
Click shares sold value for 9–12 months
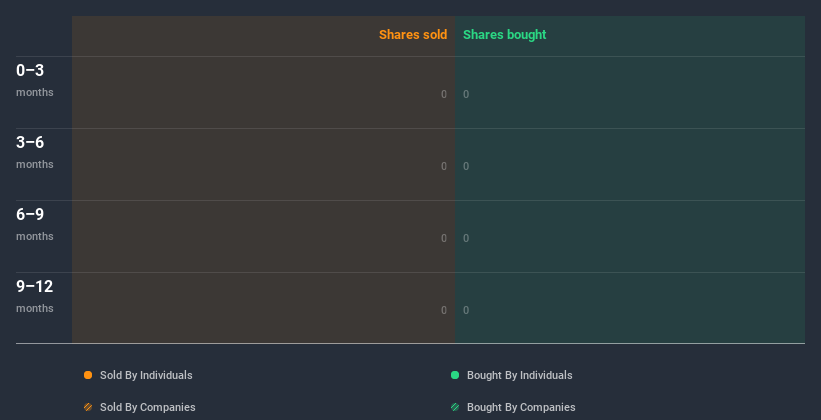coord(444,310)
